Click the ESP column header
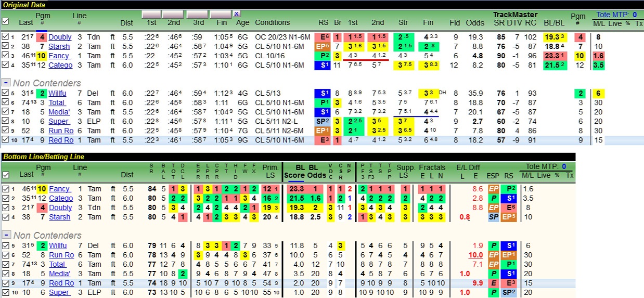Viewport: 644px width, 298px height. pos(493,175)
